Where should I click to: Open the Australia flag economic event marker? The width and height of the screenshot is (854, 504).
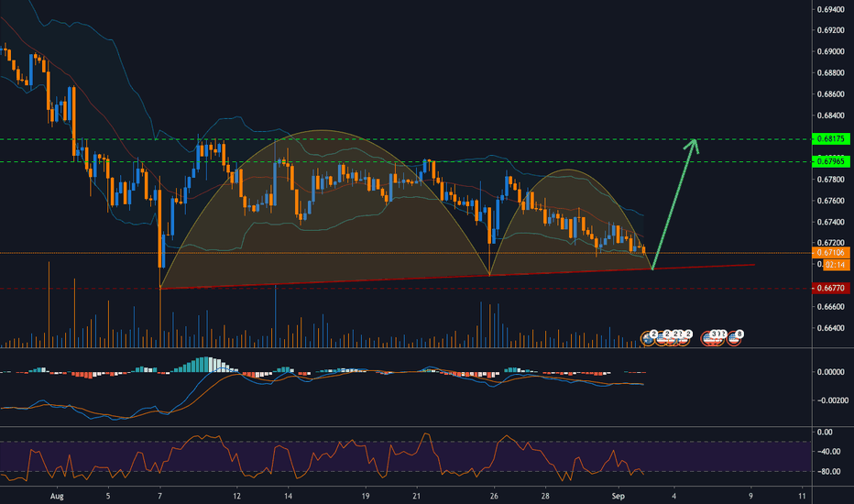point(648,338)
